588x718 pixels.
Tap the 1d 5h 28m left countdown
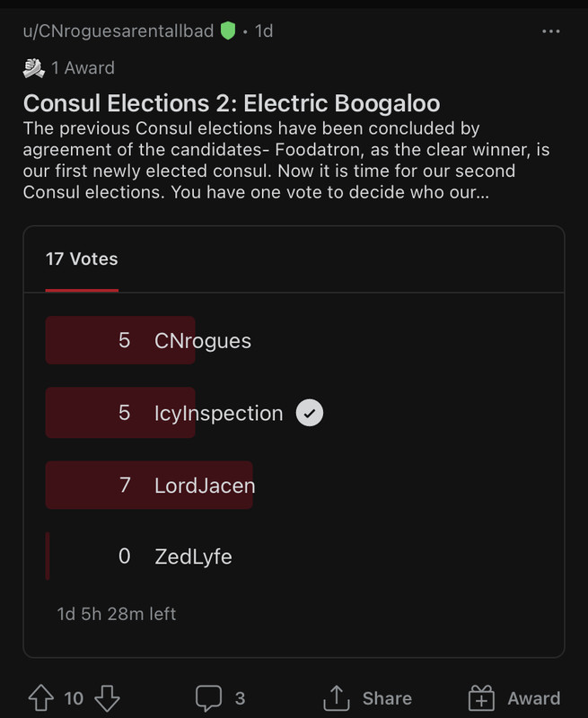117,614
